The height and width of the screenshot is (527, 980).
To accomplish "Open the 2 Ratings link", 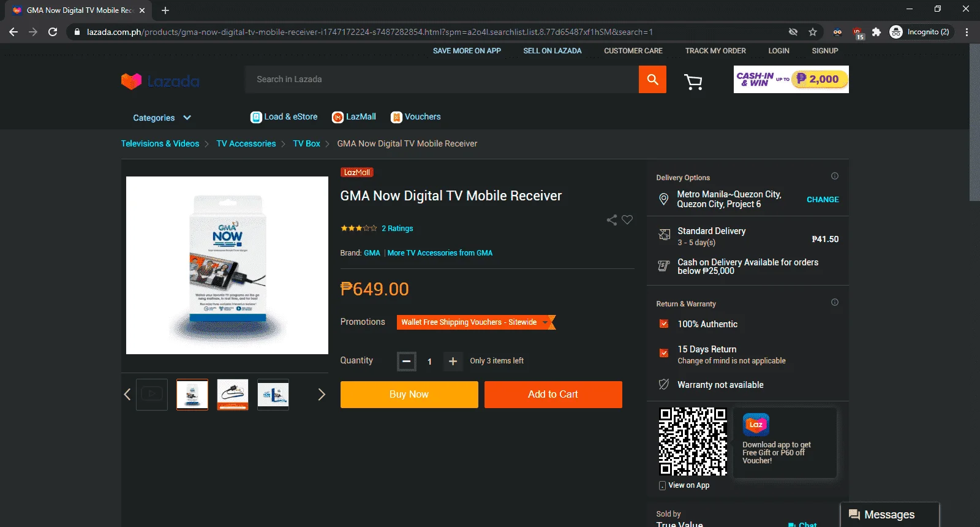I will click(x=398, y=229).
